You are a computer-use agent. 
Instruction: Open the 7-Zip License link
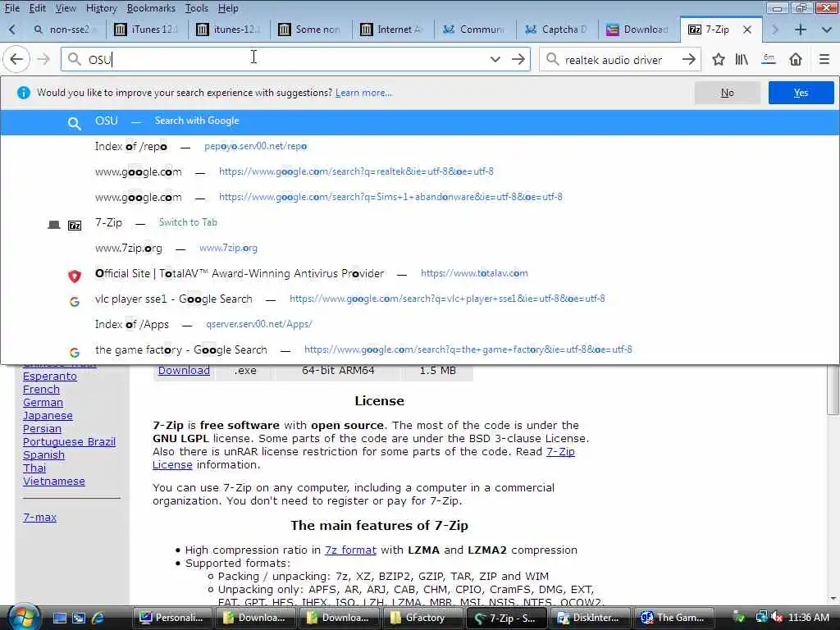click(560, 452)
